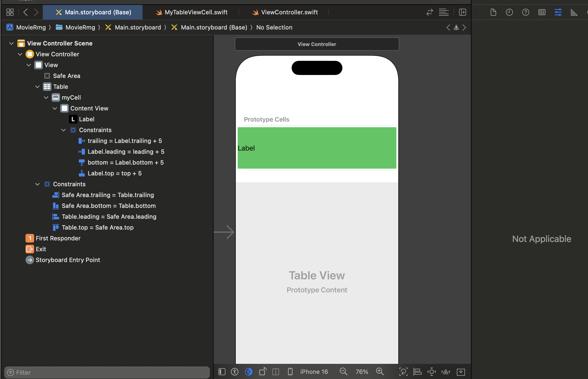Zoom out the storyboard canvas
Viewport: 588px width, 379px height.
click(344, 372)
